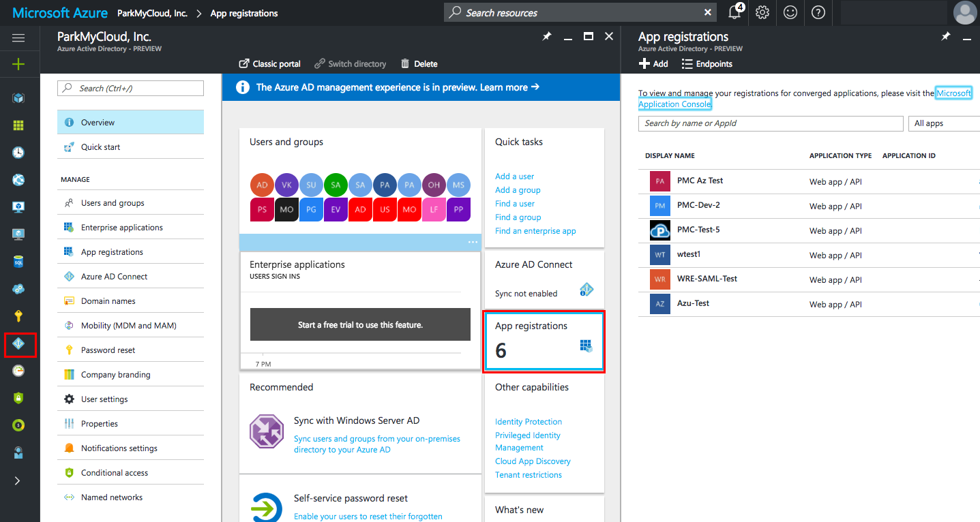The width and height of the screenshot is (980, 522).
Task: Select the PMC Az Test application row
Action: [809, 181]
